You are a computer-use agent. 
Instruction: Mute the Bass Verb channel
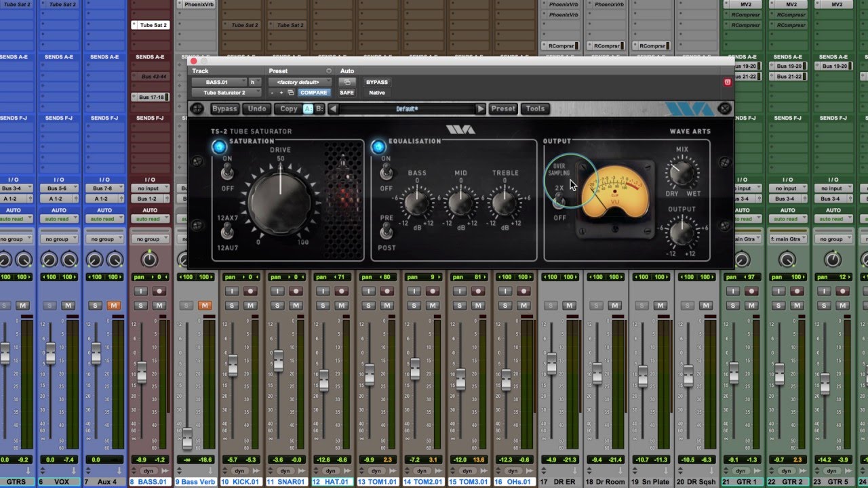coord(204,306)
